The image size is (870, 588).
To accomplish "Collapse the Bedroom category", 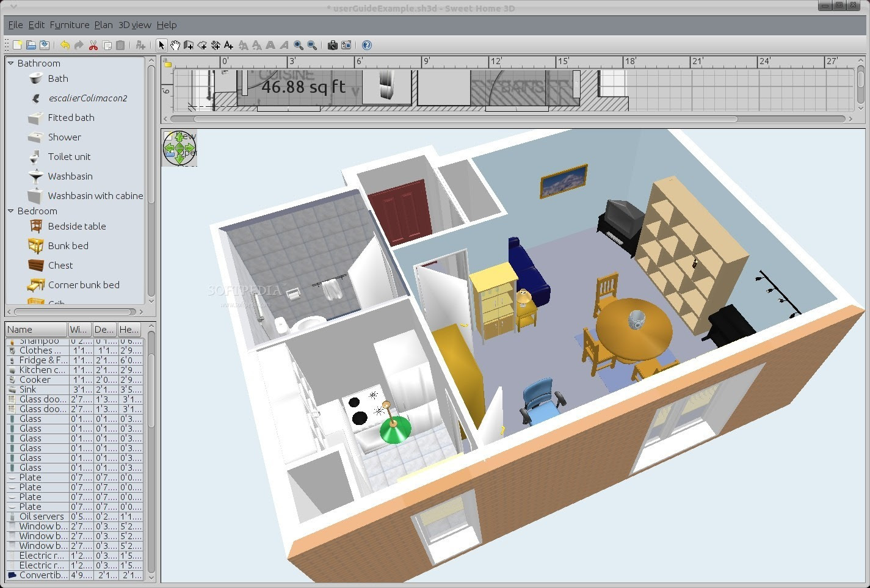I will pos(10,211).
